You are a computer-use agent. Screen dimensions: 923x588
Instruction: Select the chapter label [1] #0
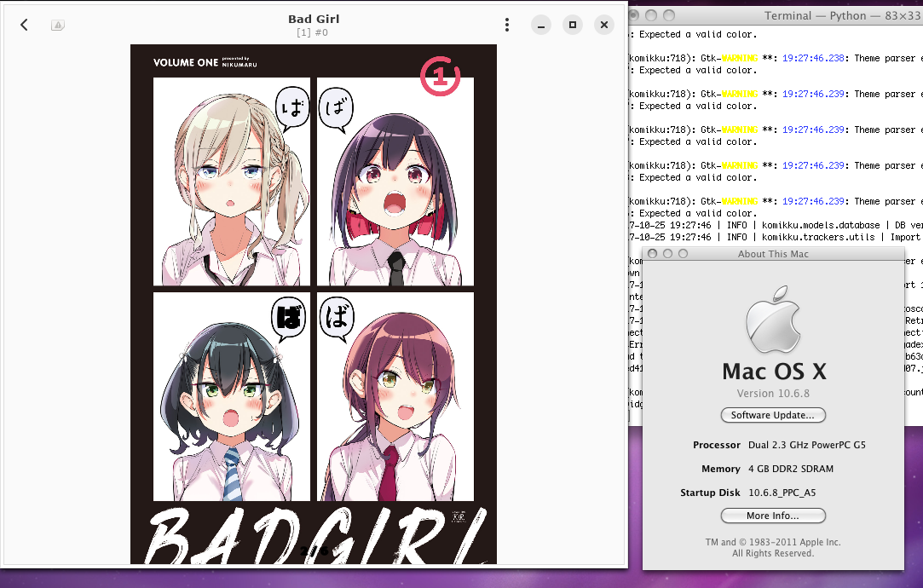pyautogui.click(x=314, y=32)
